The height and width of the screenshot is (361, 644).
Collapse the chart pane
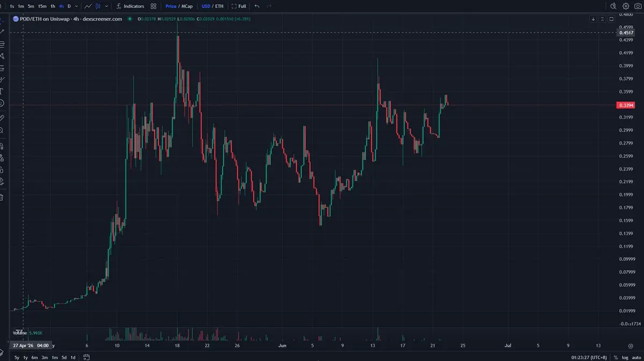(x=602, y=19)
